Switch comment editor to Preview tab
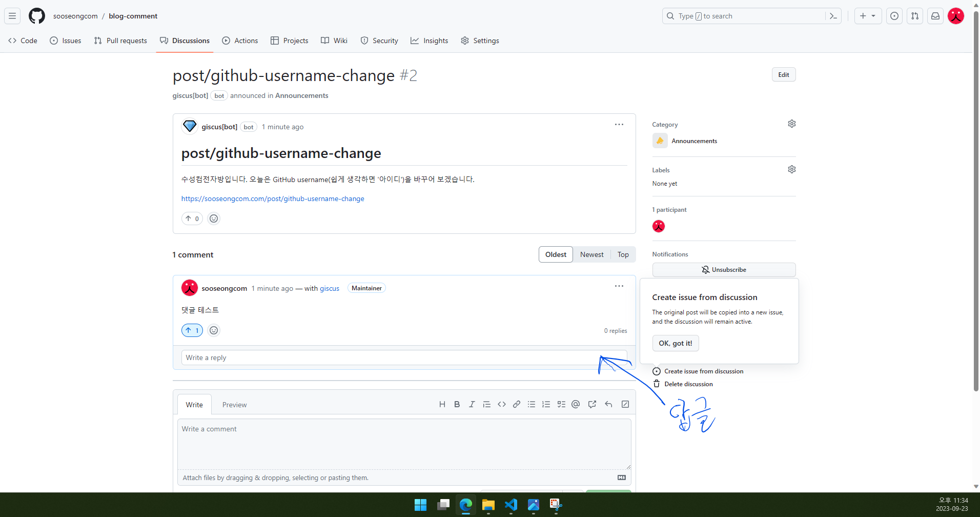The image size is (980, 517). coord(234,405)
